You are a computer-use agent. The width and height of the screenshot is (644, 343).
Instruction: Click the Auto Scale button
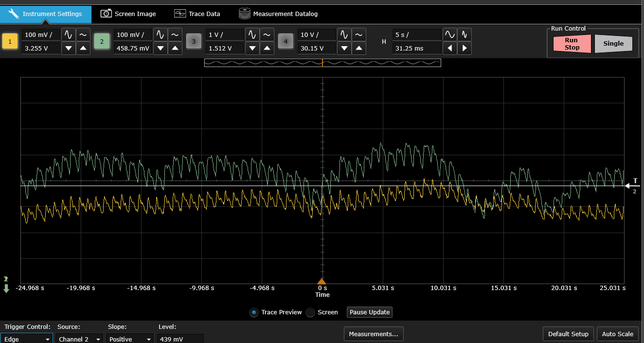coord(618,334)
